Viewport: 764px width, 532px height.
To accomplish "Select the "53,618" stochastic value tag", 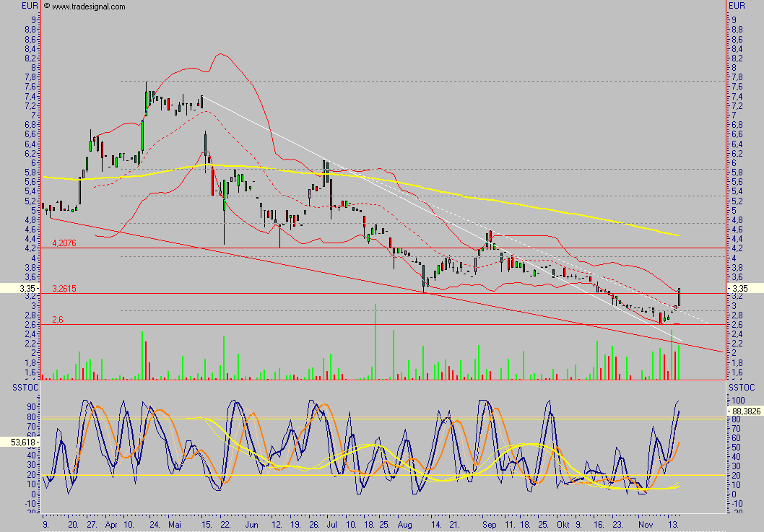I will pyautogui.click(x=20, y=442).
